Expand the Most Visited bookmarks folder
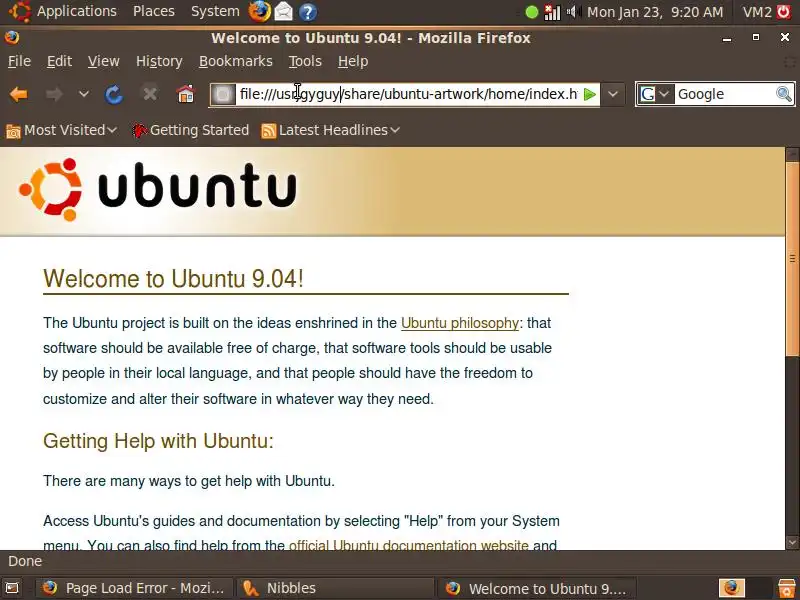This screenshot has height=600, width=800. click(x=61, y=131)
